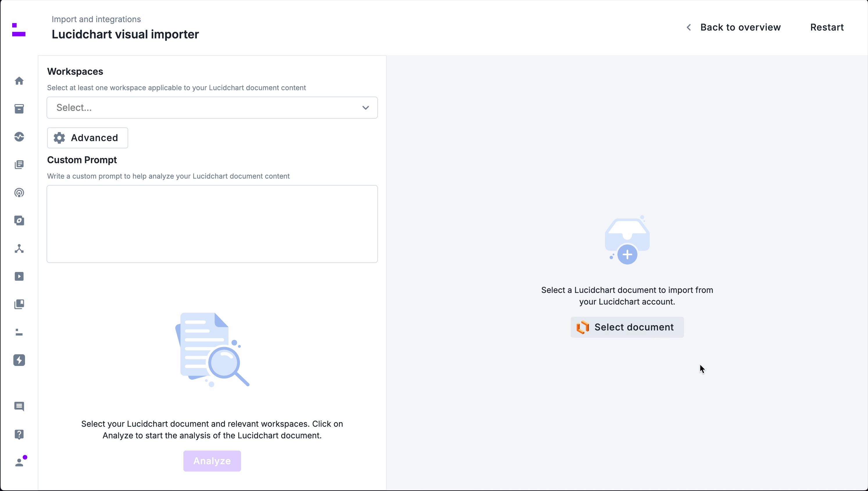
Task: Click the Workspaces dropdown chevron arrow
Action: click(365, 108)
